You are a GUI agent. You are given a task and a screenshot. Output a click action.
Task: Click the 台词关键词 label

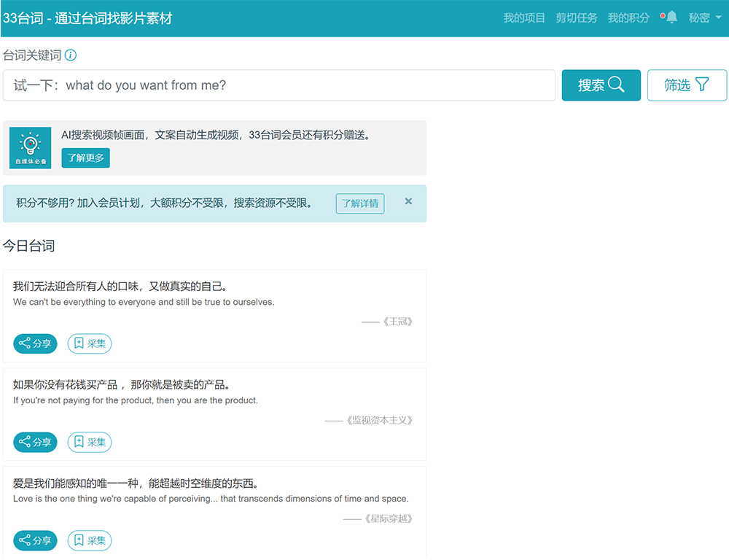click(x=32, y=55)
